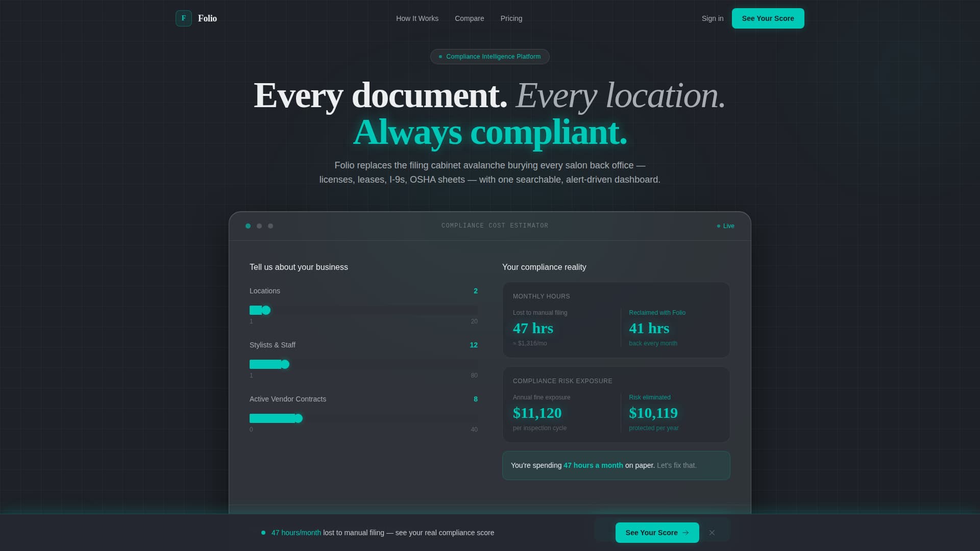Click the $11,120 annual fine exposure value
This screenshot has height=551, width=980.
coord(537,413)
